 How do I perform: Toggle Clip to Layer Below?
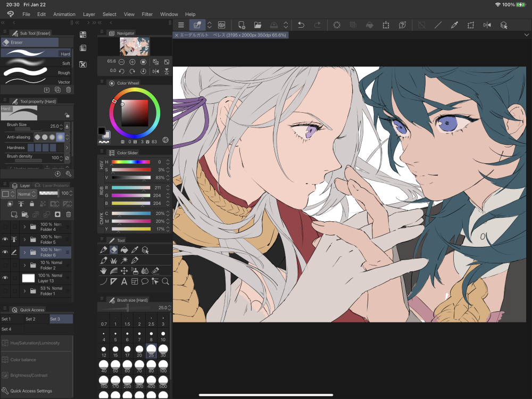[10, 204]
